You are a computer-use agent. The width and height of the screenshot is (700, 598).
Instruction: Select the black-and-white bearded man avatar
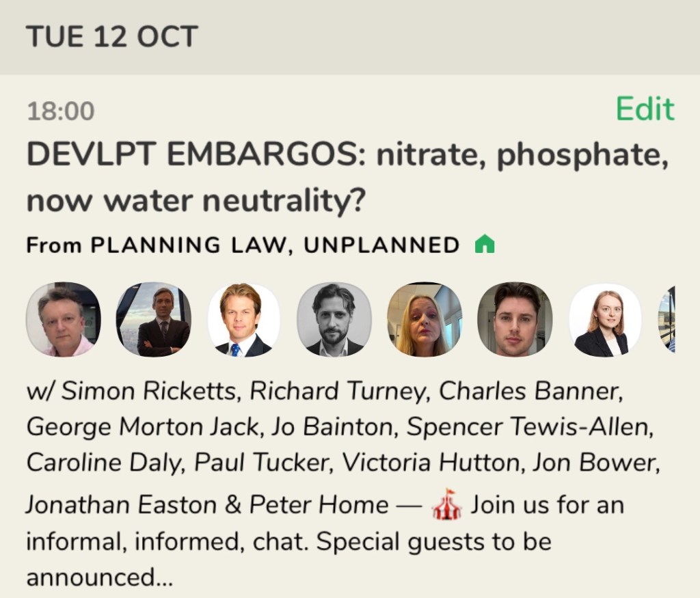(x=334, y=320)
